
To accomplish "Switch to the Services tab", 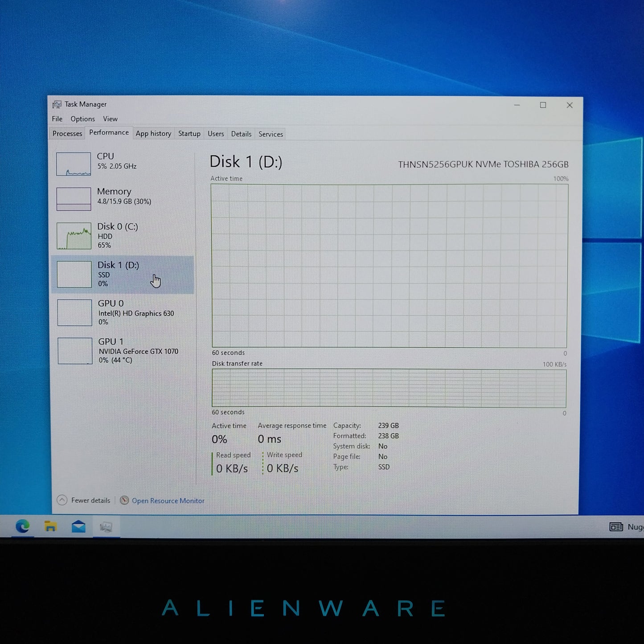I will [271, 134].
